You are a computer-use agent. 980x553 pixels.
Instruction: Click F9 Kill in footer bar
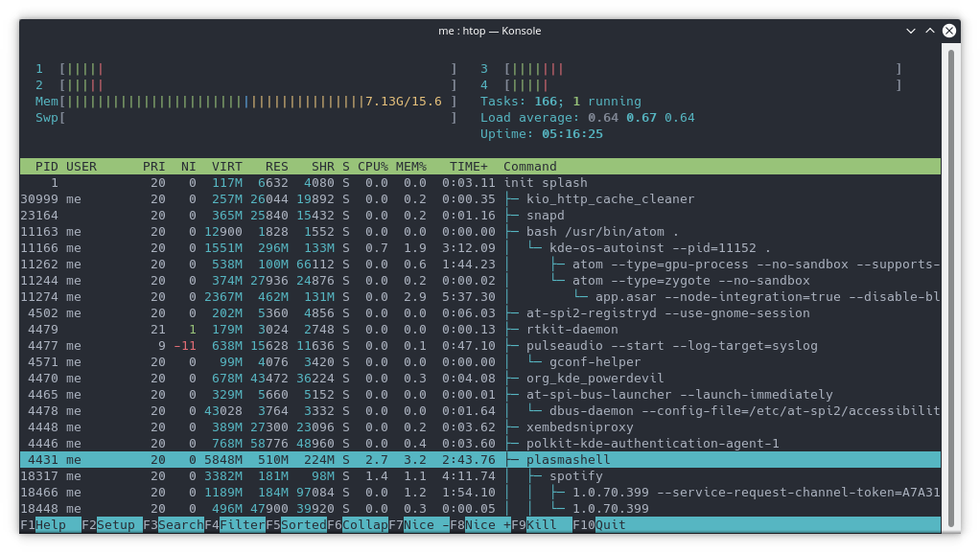point(542,525)
